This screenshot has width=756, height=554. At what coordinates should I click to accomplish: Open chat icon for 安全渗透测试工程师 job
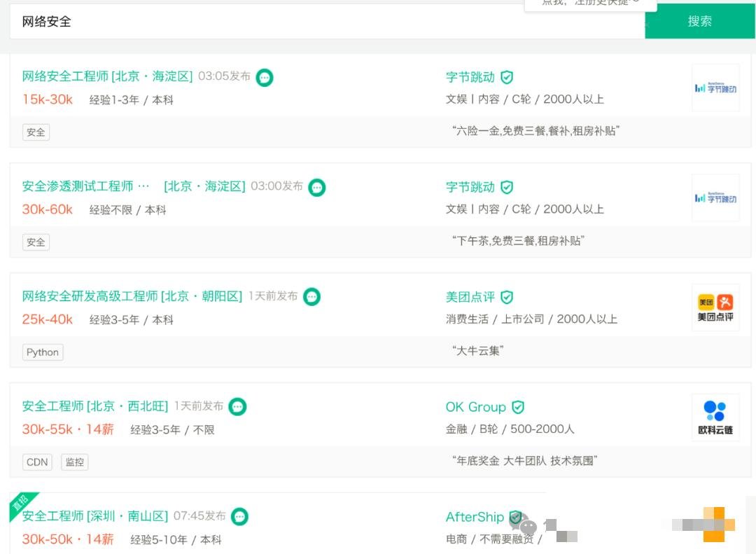(x=317, y=187)
